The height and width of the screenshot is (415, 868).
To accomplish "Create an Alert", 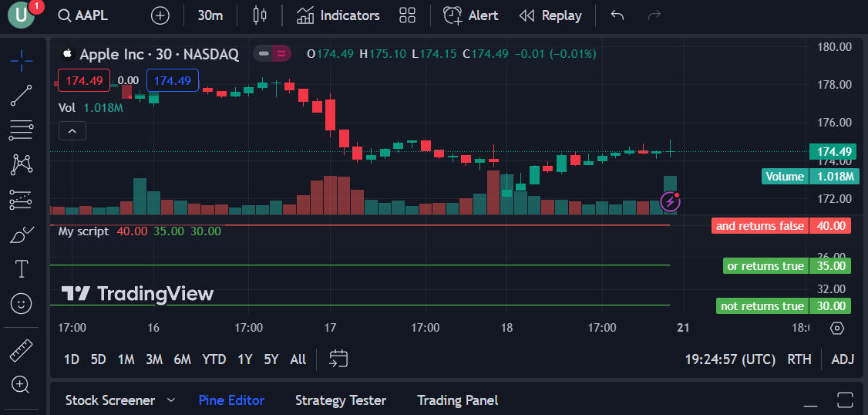I will (x=471, y=15).
